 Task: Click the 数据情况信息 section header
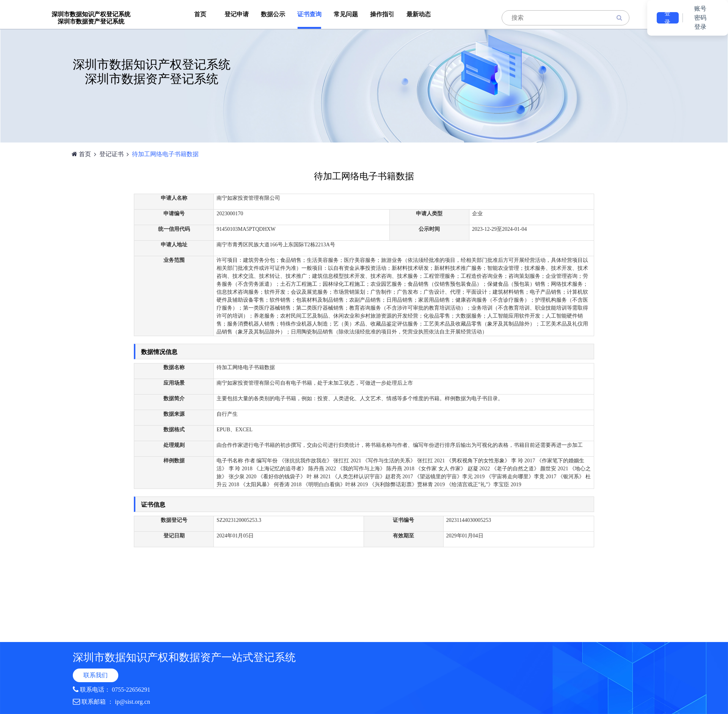pyautogui.click(x=364, y=352)
